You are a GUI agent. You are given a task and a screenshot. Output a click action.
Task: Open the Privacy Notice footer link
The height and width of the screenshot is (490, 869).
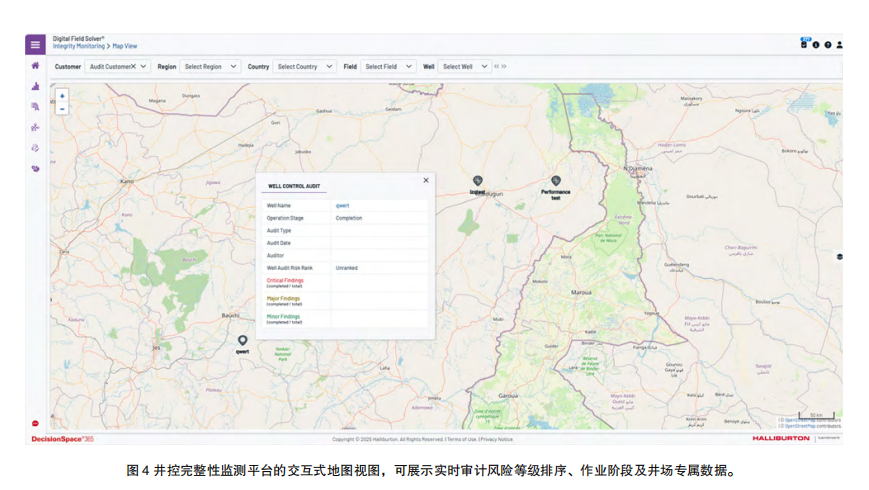[497, 439]
